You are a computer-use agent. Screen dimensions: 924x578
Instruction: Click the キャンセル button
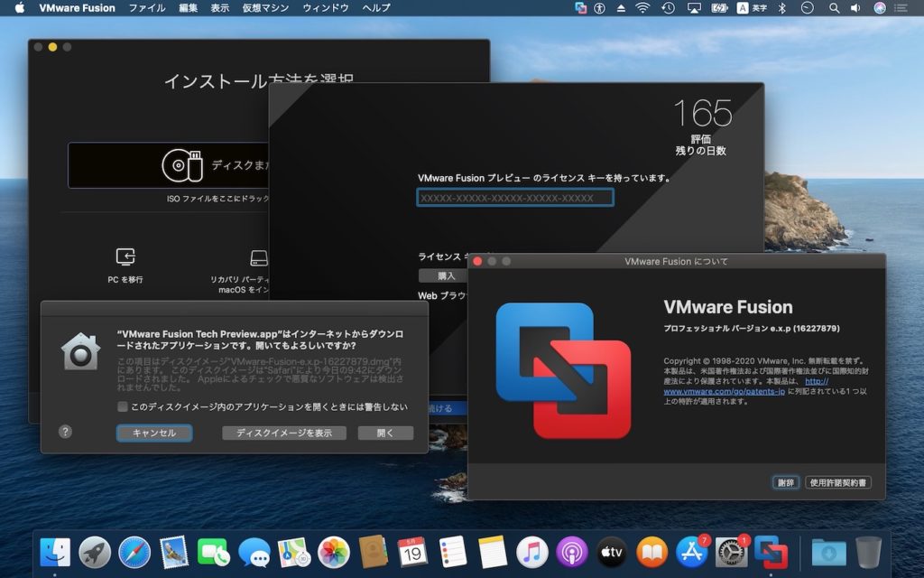[x=154, y=433]
